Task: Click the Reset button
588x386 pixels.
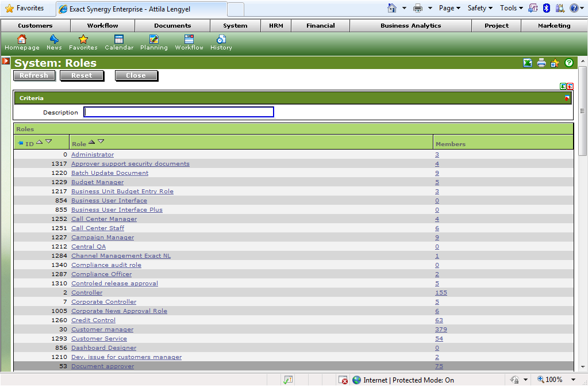Action: (x=82, y=75)
